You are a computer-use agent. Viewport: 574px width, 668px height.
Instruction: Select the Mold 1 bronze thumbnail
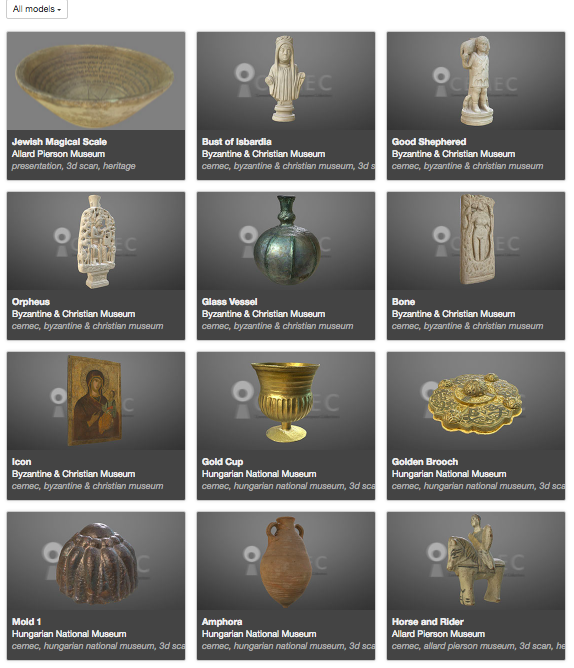(96, 561)
